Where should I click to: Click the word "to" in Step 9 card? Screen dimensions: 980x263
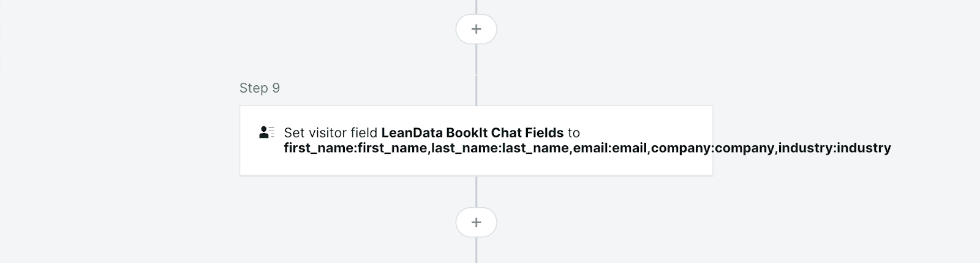(573, 132)
